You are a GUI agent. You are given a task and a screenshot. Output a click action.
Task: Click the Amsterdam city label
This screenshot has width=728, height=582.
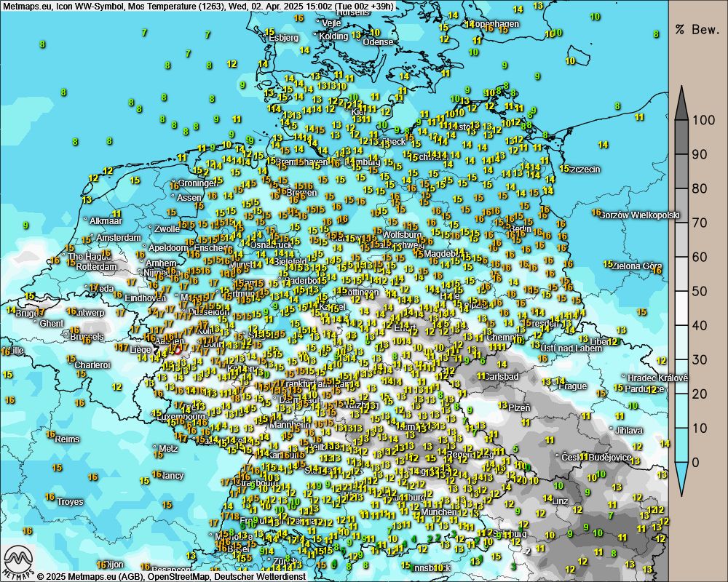click(118, 238)
